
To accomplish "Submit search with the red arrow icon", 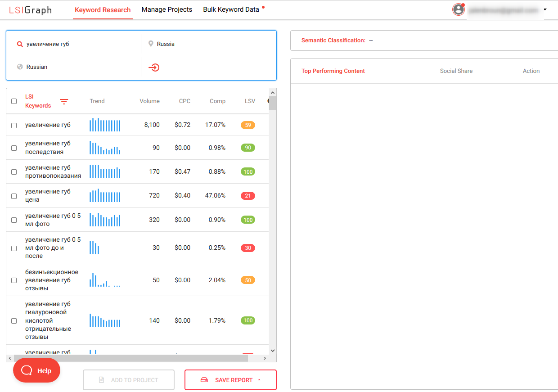I will [154, 68].
